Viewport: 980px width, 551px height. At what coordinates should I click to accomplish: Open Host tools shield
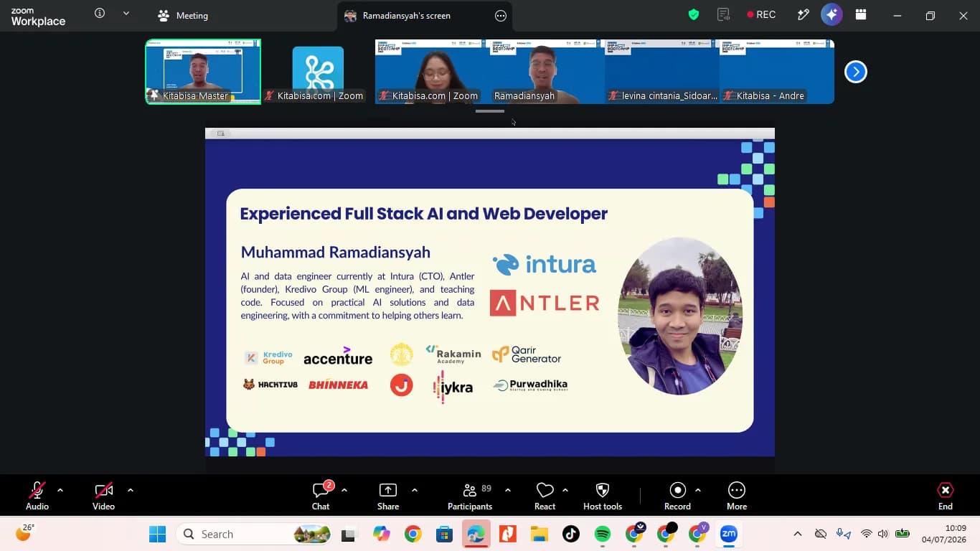pyautogui.click(x=603, y=496)
